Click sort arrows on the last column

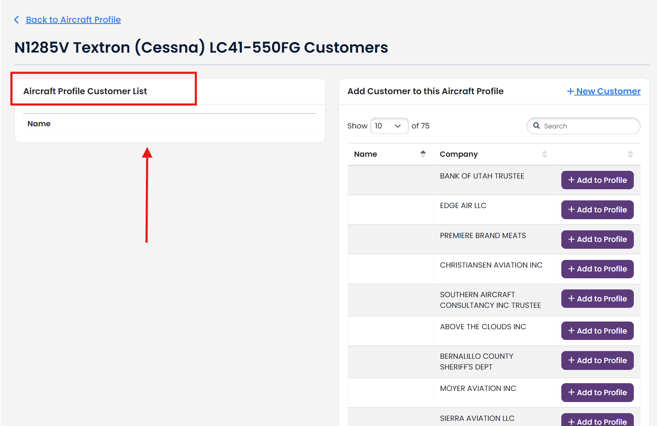coord(630,154)
